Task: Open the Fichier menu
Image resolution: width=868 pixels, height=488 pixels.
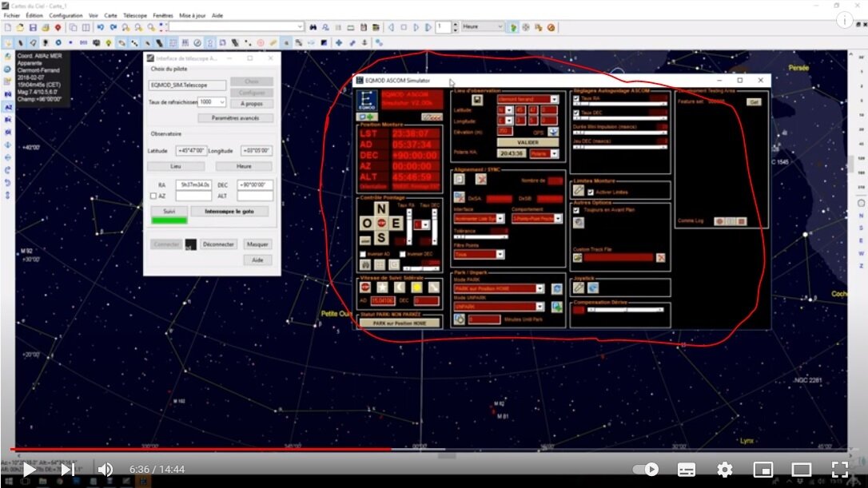Action: click(12, 15)
